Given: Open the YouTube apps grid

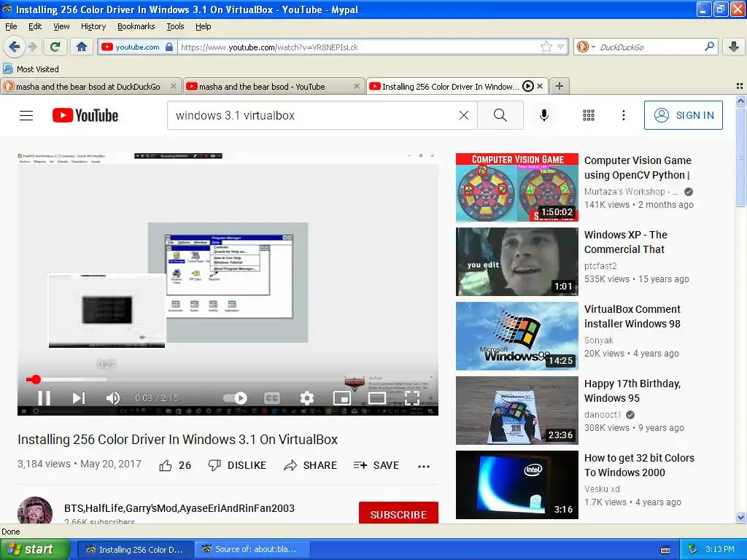Looking at the screenshot, I should (x=589, y=115).
